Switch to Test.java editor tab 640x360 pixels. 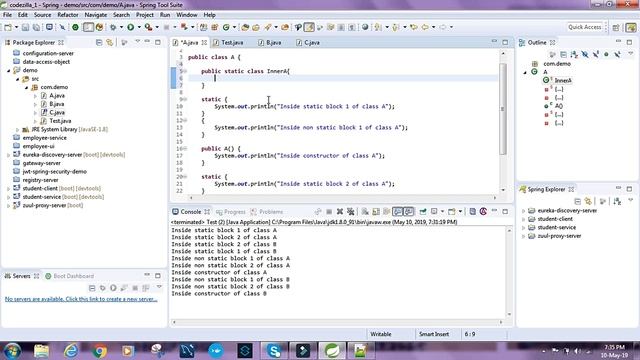(x=228, y=42)
